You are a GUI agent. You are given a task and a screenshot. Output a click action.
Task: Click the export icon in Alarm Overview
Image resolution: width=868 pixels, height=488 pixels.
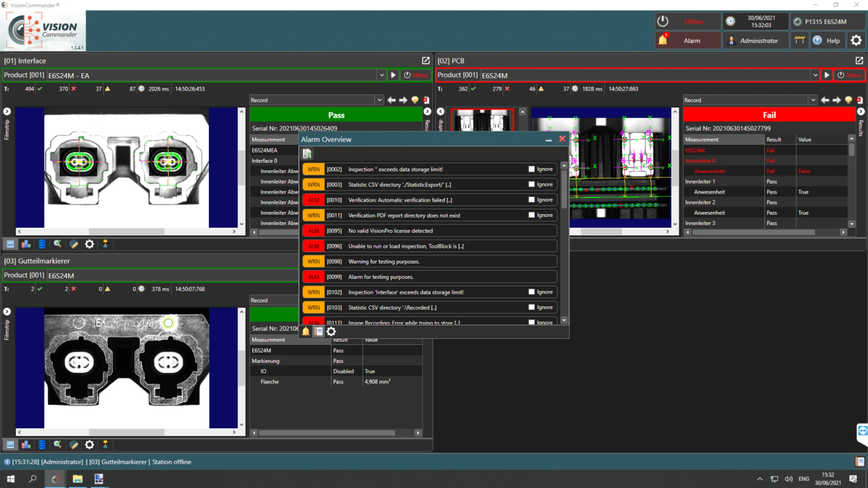[307, 154]
